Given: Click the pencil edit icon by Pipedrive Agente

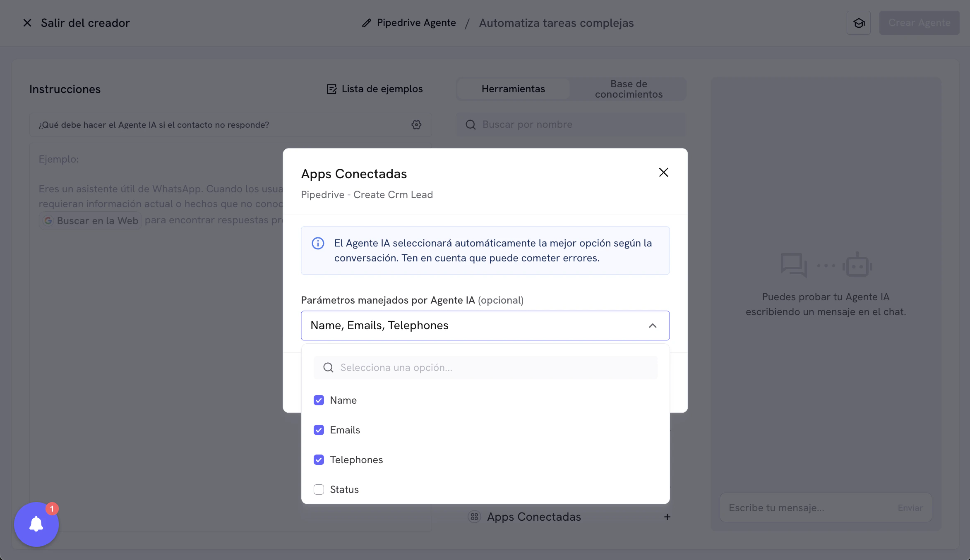Looking at the screenshot, I should tap(366, 23).
